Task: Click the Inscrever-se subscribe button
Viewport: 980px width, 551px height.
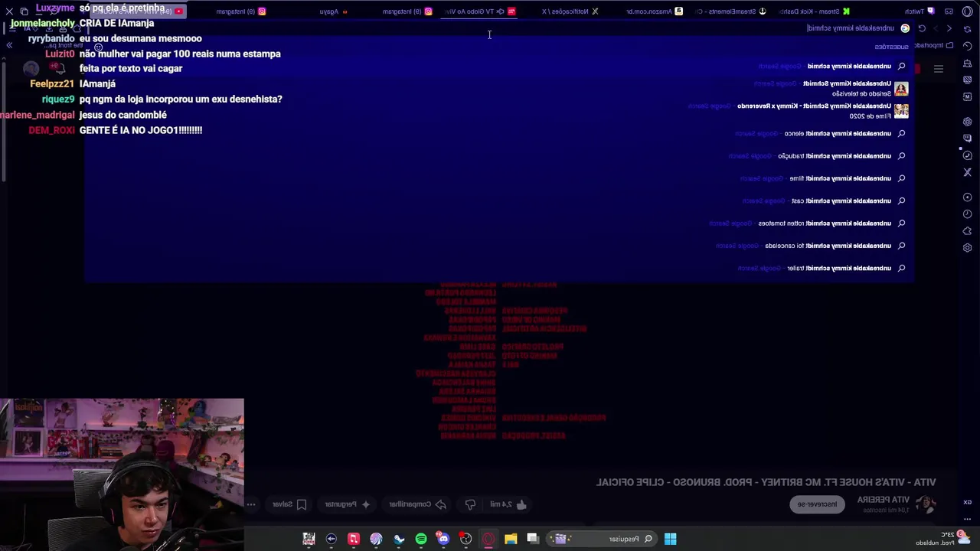Action: click(x=818, y=504)
